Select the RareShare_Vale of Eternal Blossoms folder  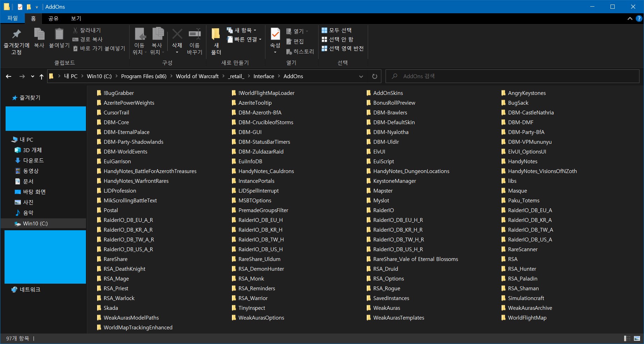pyautogui.click(x=412, y=259)
